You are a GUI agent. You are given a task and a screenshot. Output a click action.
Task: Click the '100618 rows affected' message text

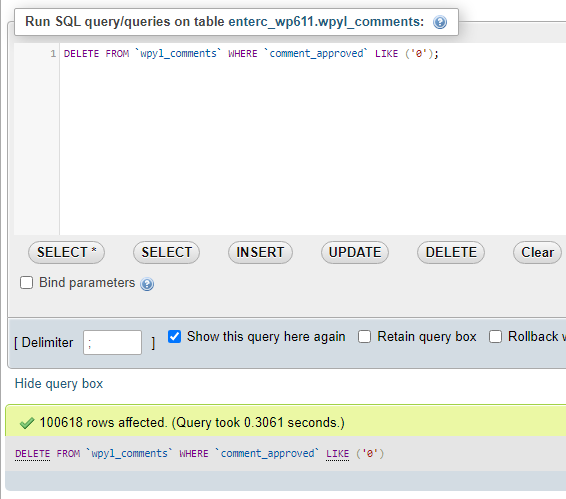(192, 422)
